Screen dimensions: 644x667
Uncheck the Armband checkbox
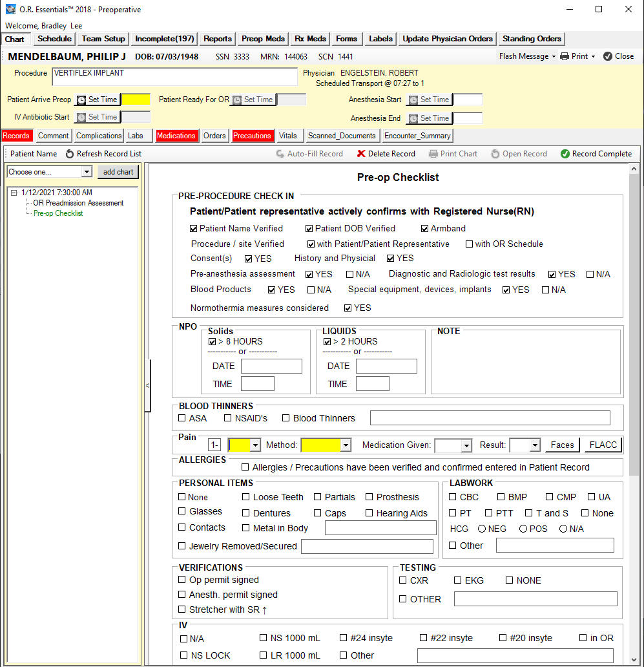pos(424,229)
